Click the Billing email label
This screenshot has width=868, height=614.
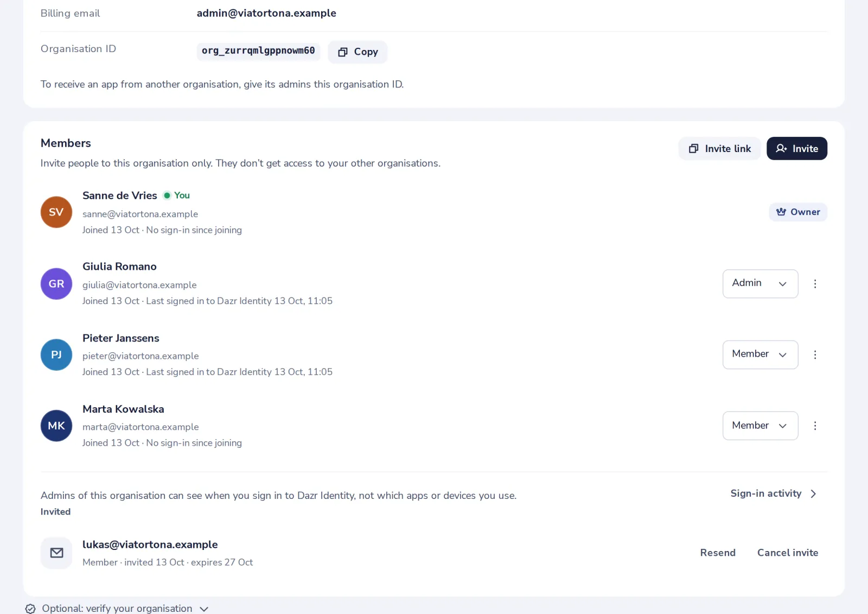[70, 13]
